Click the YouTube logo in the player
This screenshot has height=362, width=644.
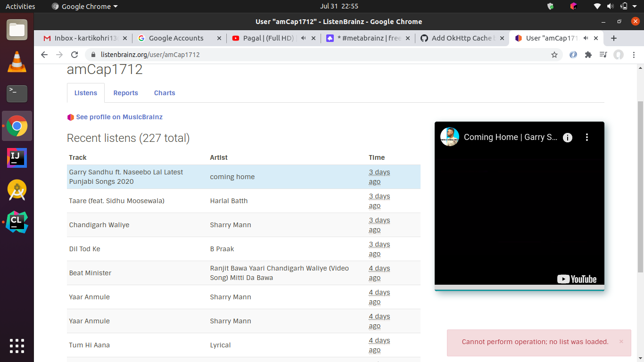[x=577, y=279]
